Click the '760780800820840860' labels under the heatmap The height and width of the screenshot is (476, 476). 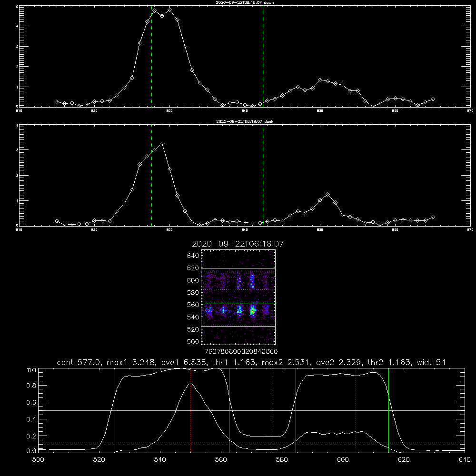241,352
